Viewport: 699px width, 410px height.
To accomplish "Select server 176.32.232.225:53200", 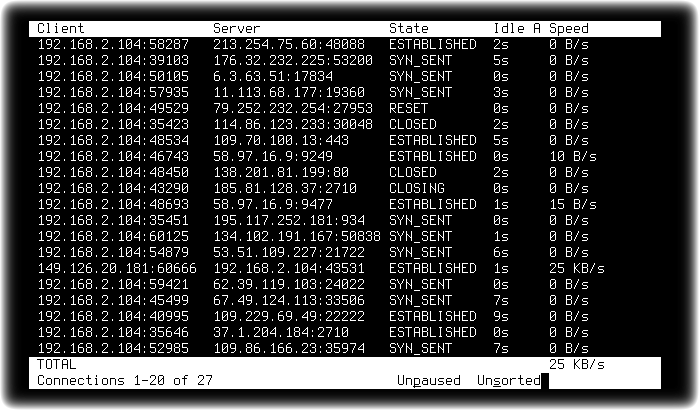I will [x=292, y=61].
